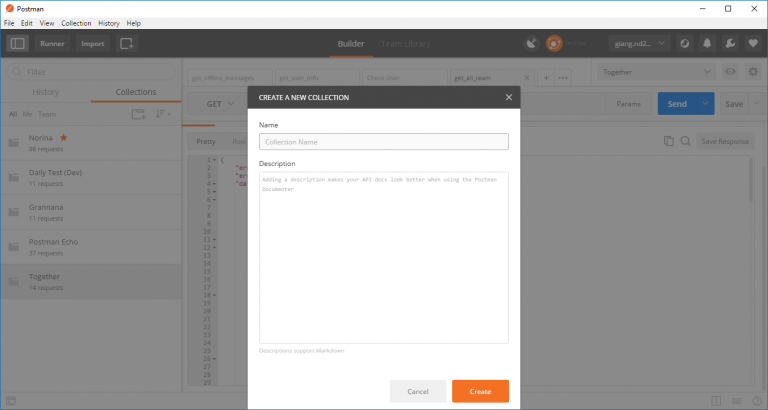This screenshot has height=410, width=768.
Task: Filter collections by Team
Action: (47, 114)
